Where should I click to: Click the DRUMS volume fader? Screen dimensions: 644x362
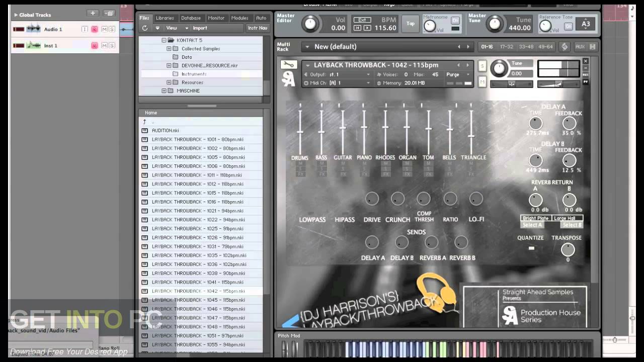300,131
